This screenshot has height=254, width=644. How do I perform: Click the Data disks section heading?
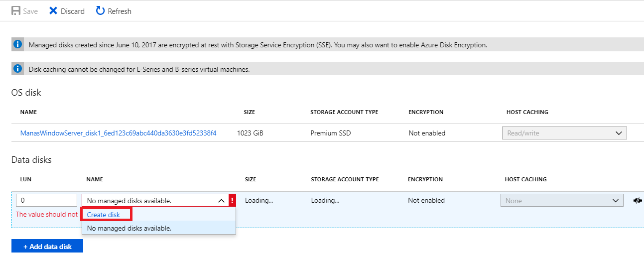tap(31, 160)
